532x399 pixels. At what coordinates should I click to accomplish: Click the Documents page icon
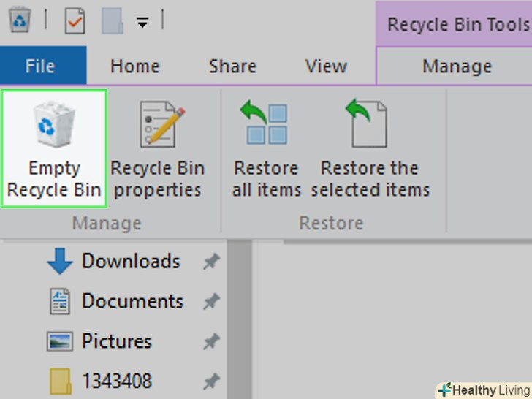click(60, 301)
